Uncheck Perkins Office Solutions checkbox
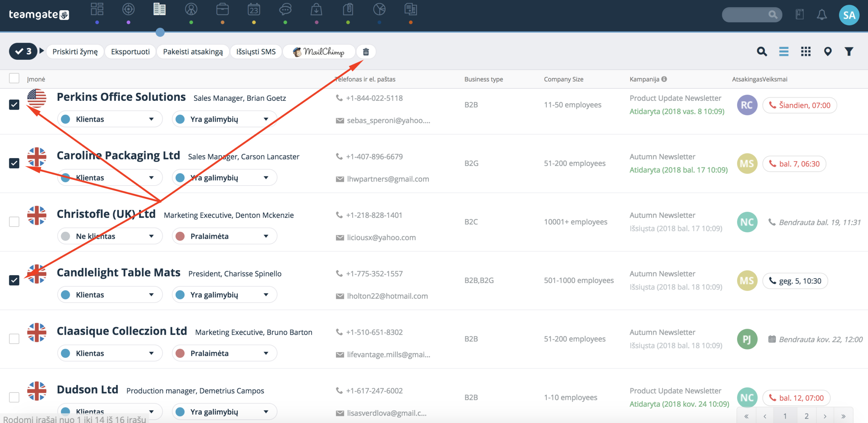 tap(14, 104)
